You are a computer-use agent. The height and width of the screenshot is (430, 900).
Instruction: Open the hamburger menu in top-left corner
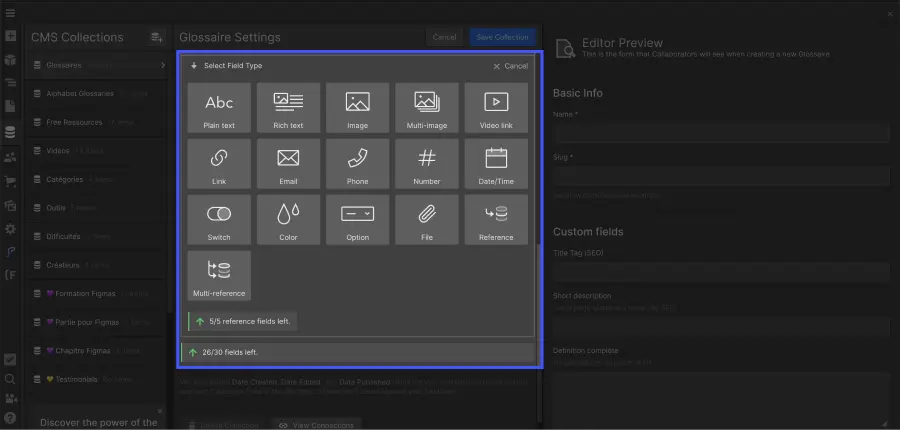tap(10, 13)
